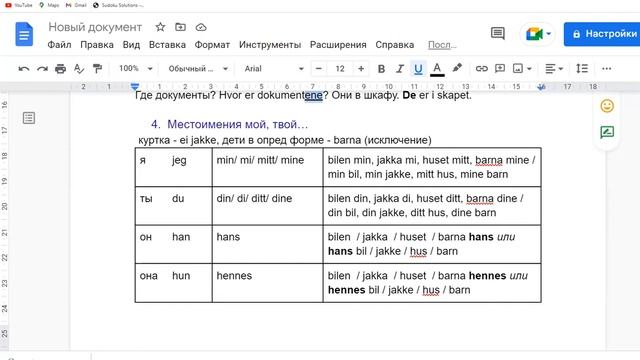Image resolution: width=640 pixels, height=360 pixels.
Task: Open the Правка menu
Action: tap(97, 45)
